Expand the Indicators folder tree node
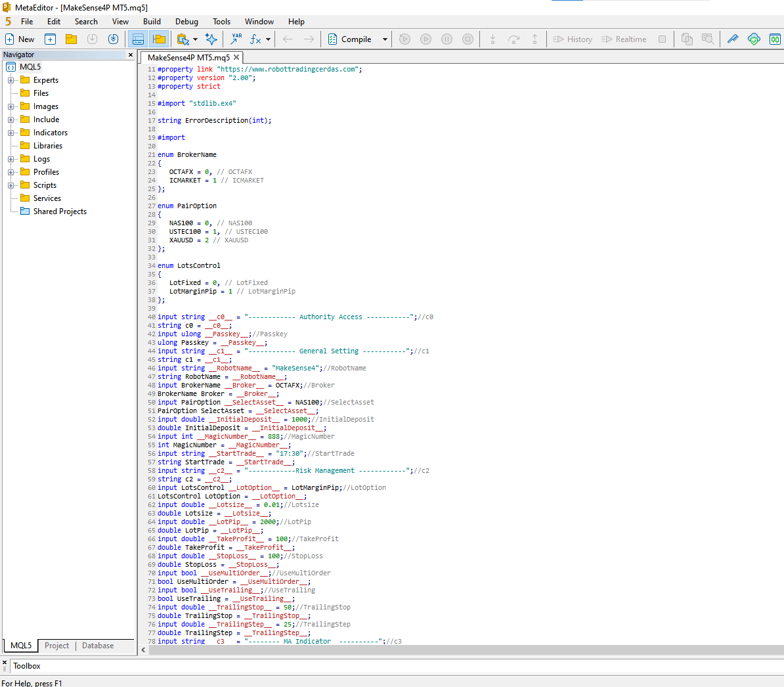Viewport: 784px width, 687px height. click(11, 133)
